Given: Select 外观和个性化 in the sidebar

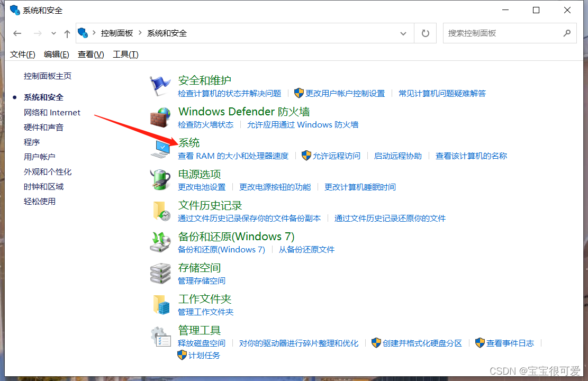Looking at the screenshot, I should 48,172.
